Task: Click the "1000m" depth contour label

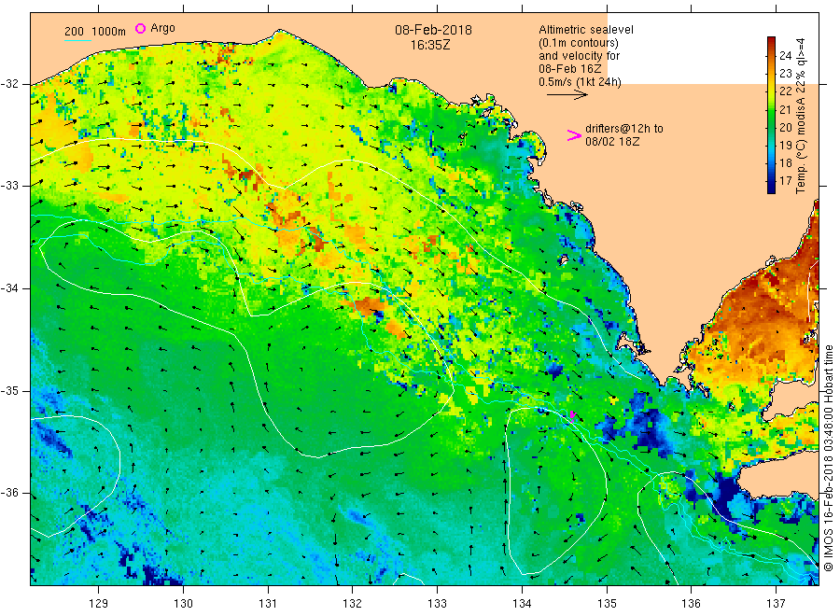Action: [109, 31]
